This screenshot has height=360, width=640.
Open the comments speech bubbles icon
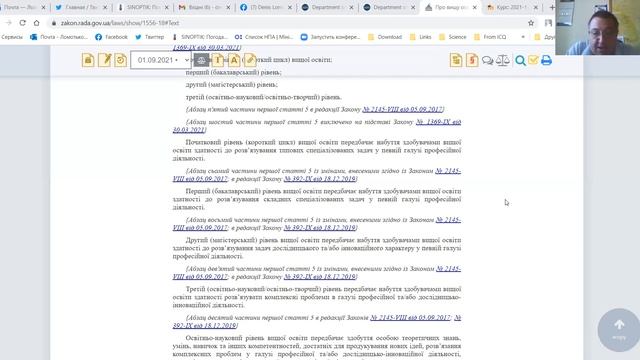(x=487, y=61)
